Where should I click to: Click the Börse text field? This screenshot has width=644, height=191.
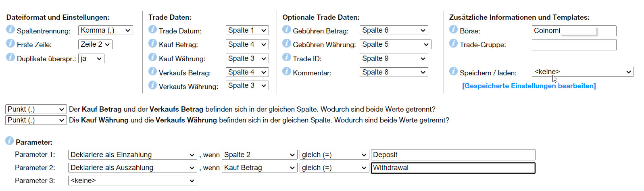(573, 31)
